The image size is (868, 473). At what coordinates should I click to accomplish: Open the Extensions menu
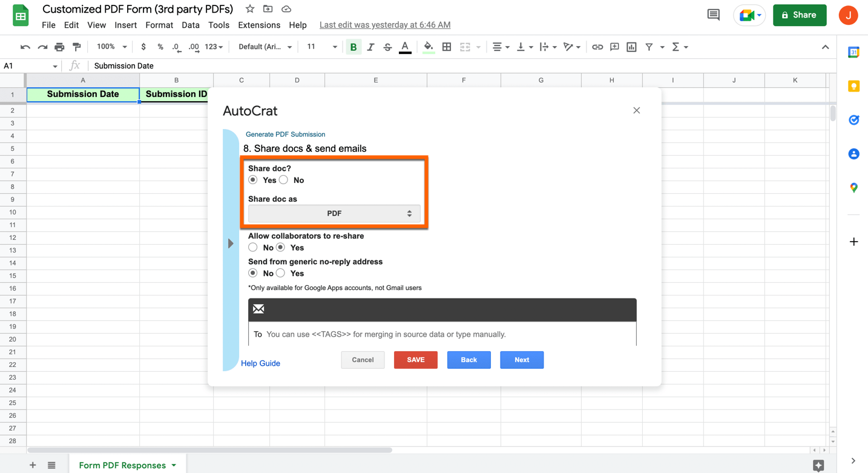[259, 25]
